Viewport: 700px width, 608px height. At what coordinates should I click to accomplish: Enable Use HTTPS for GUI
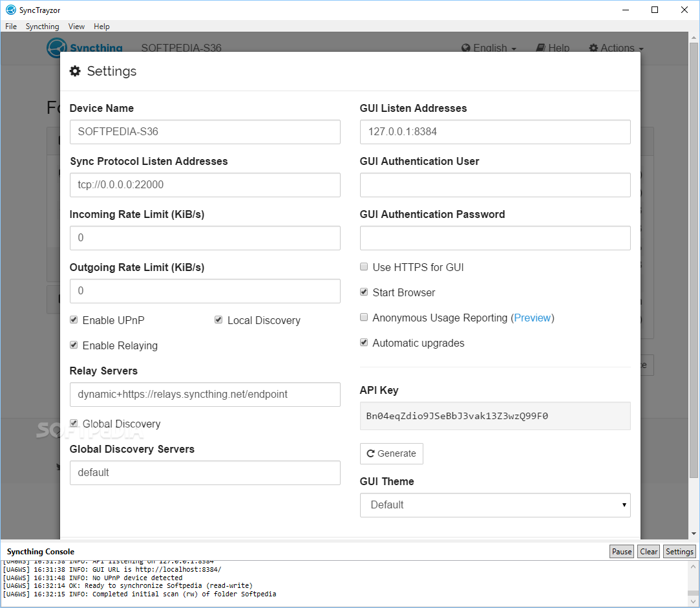[x=364, y=266]
